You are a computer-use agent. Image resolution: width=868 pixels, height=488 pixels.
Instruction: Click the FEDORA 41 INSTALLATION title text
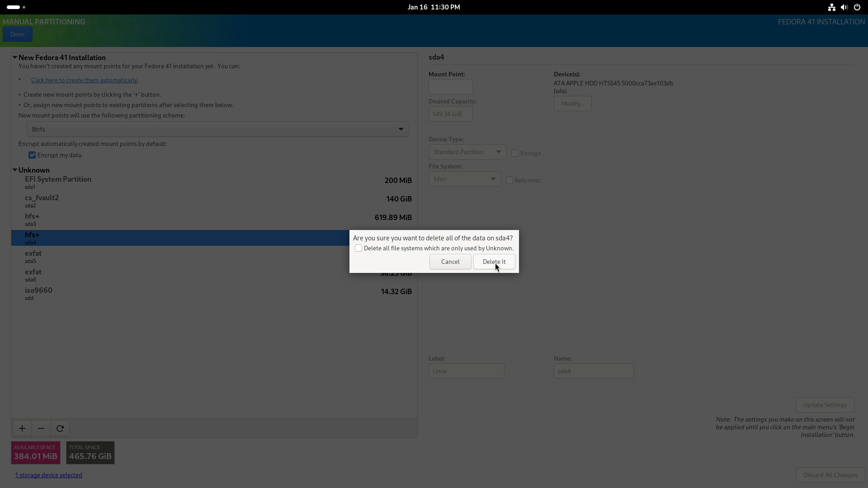(x=821, y=22)
